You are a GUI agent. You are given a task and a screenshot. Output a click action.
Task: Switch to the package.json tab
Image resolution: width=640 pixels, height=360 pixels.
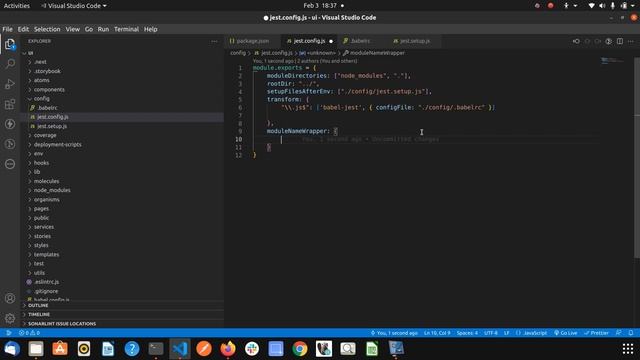pos(252,41)
